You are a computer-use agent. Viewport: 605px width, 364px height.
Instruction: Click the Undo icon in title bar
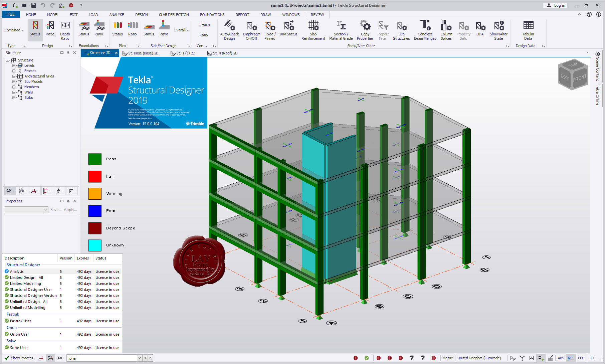(43, 5)
